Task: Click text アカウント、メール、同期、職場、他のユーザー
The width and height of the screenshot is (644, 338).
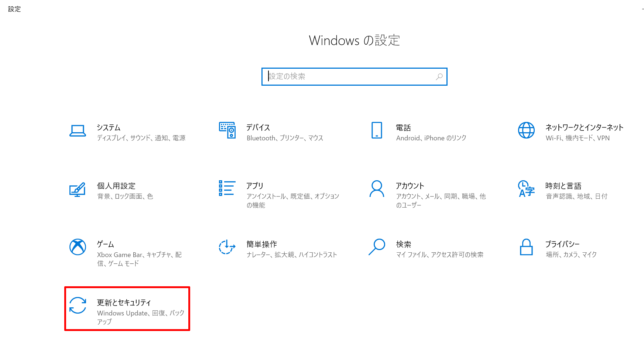Action: [x=441, y=201]
